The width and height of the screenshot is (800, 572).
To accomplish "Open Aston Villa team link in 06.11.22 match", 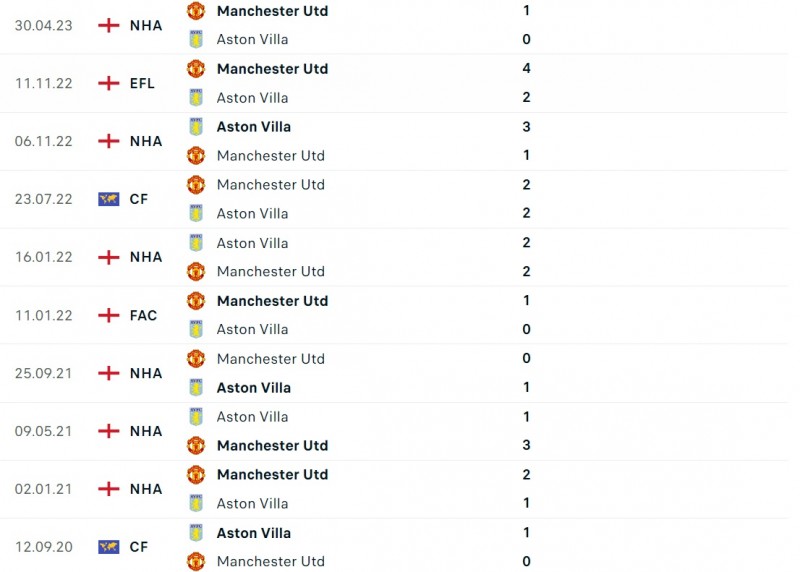I will (254, 127).
